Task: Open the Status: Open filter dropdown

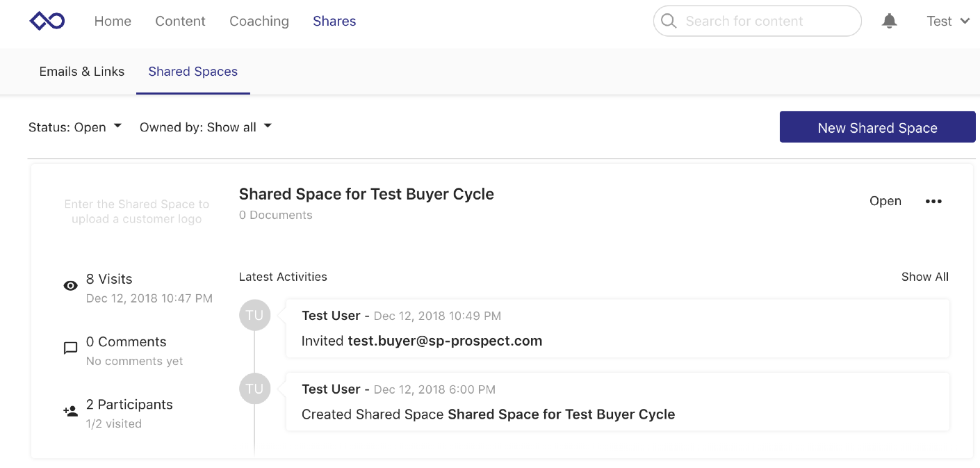Action: coord(75,127)
